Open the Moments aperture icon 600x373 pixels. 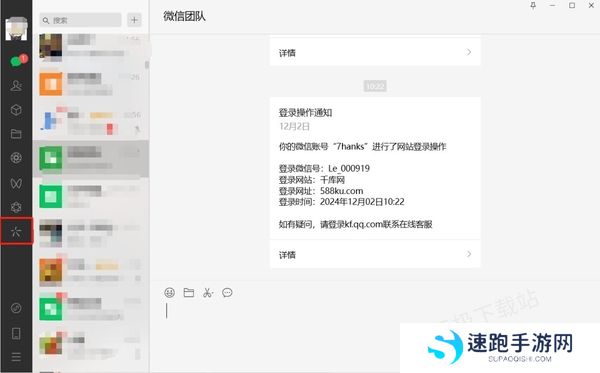pyautogui.click(x=16, y=158)
